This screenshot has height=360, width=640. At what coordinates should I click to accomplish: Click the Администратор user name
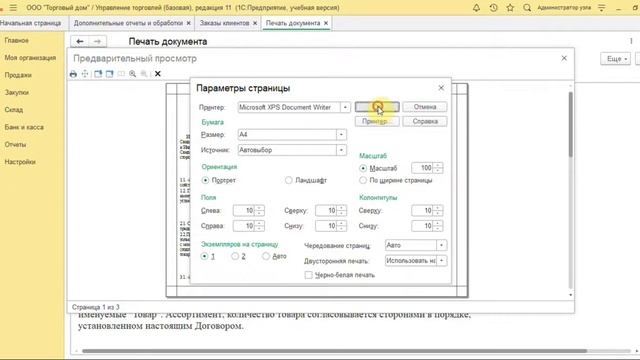click(x=564, y=8)
